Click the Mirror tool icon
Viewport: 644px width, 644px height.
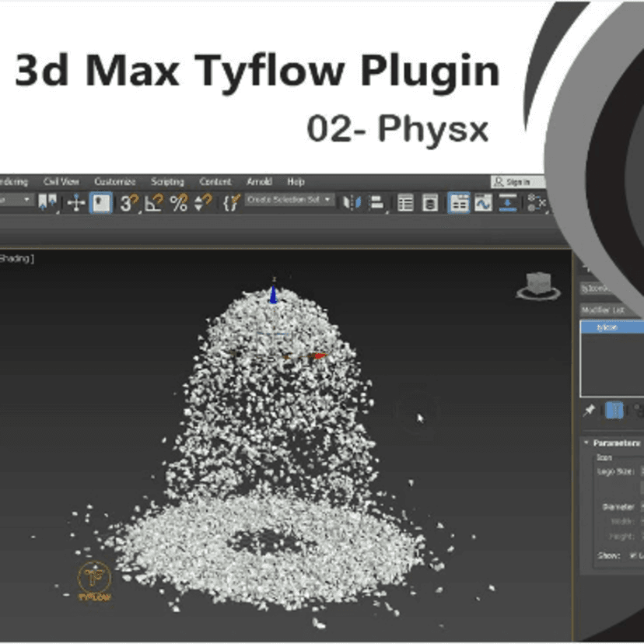click(x=352, y=202)
